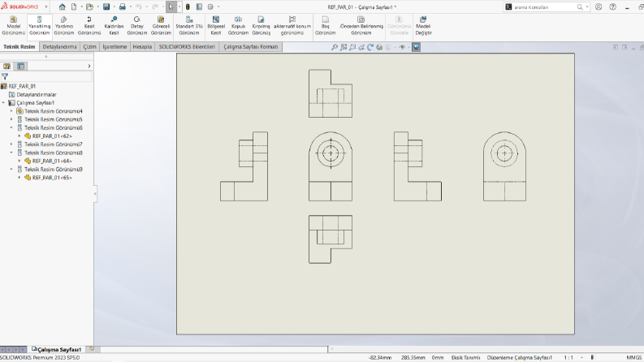This screenshot has width=644, height=362.
Task: Click the 1:1 sheet scale in status bar
Action: [x=568, y=357]
